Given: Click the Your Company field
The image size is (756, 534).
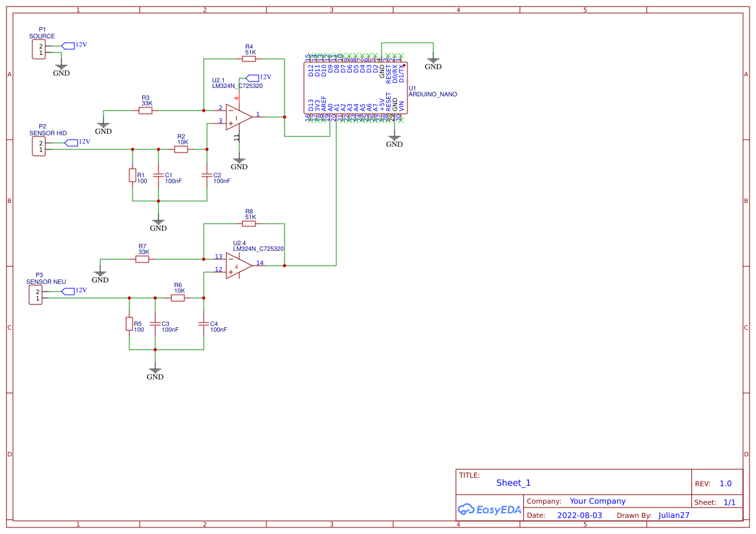Looking at the screenshot, I should click(597, 501).
